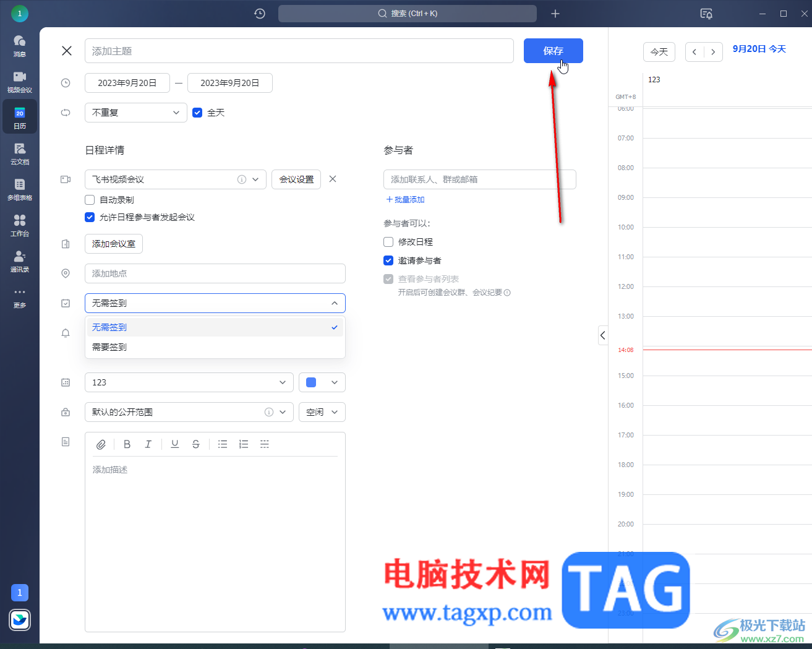
Task: Click the Feishu app icon at sidebar bottom
Action: 20,619
